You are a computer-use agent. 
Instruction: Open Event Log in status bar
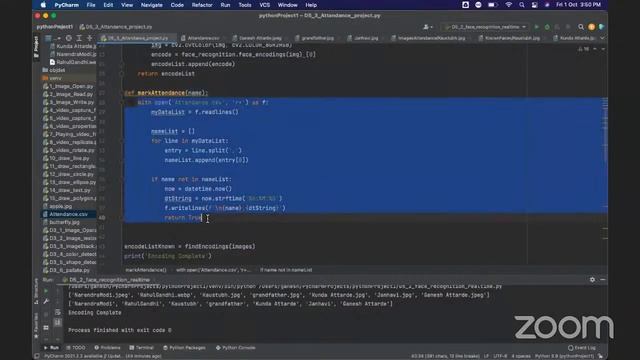[582, 348]
